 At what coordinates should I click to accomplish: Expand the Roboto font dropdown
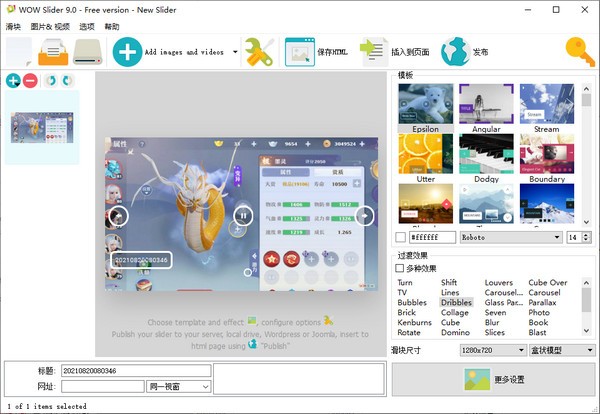556,237
